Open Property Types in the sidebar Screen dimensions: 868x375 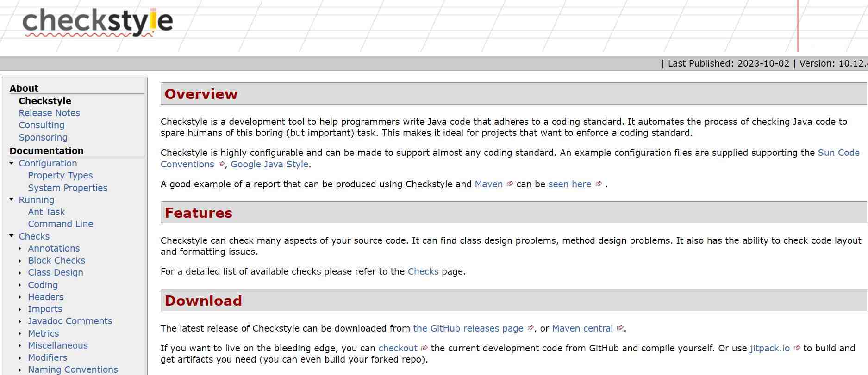coord(60,175)
